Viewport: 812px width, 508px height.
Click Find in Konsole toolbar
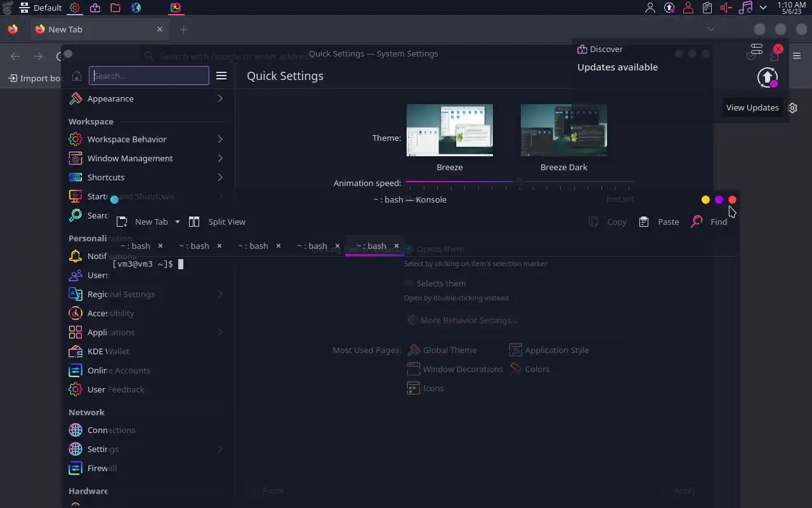pos(709,222)
